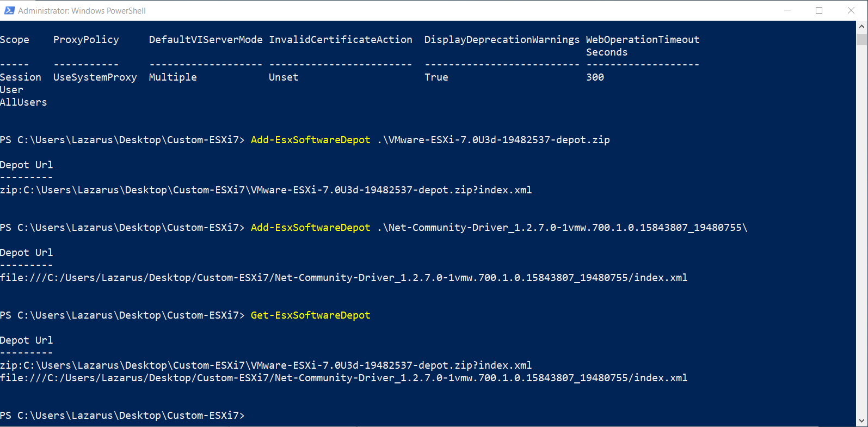Maximize the PowerShell window
The height and width of the screenshot is (427, 868).
coord(819,10)
